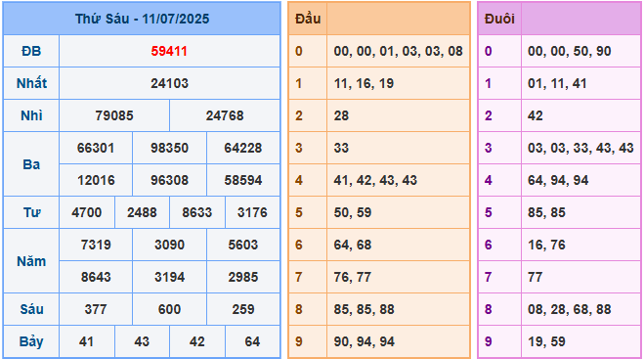Select number 43 in the Bảy row
Viewport: 644px width, 359px height.
pyautogui.click(x=142, y=341)
